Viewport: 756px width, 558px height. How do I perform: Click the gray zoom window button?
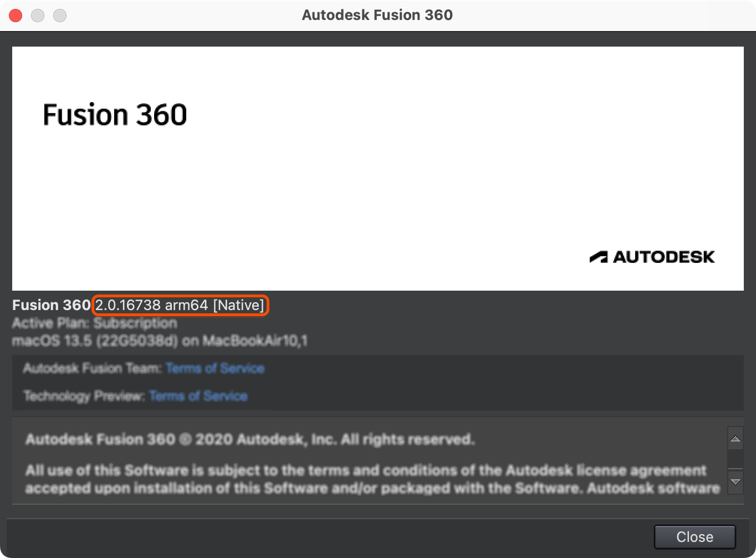click(60, 16)
